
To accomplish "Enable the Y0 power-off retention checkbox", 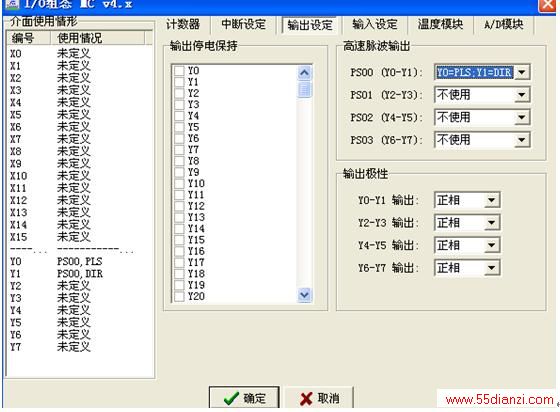I will coord(179,71).
